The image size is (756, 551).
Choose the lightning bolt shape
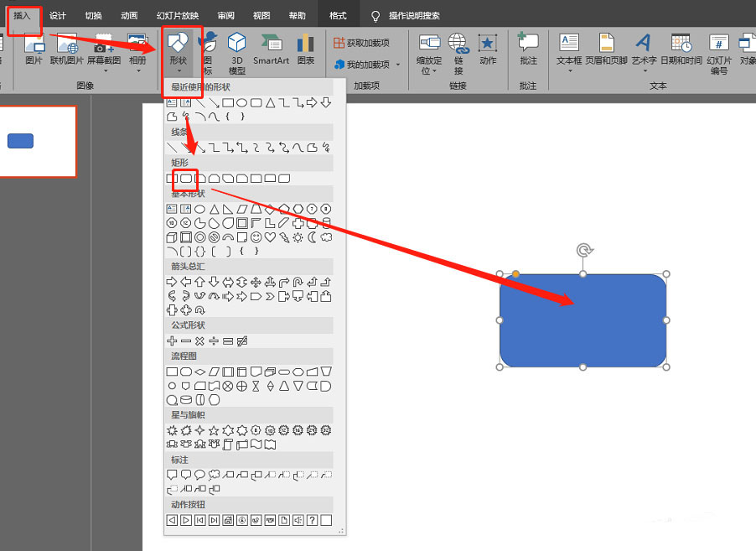(284, 237)
